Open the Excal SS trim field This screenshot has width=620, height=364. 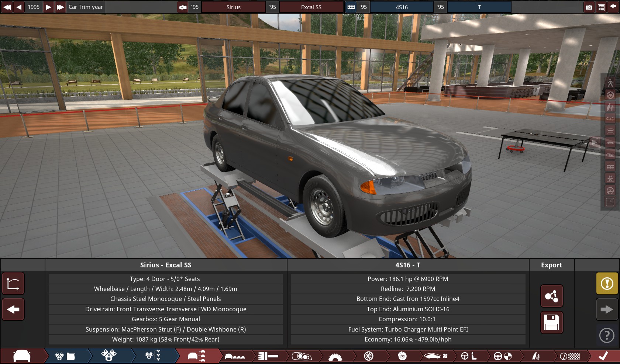(311, 7)
